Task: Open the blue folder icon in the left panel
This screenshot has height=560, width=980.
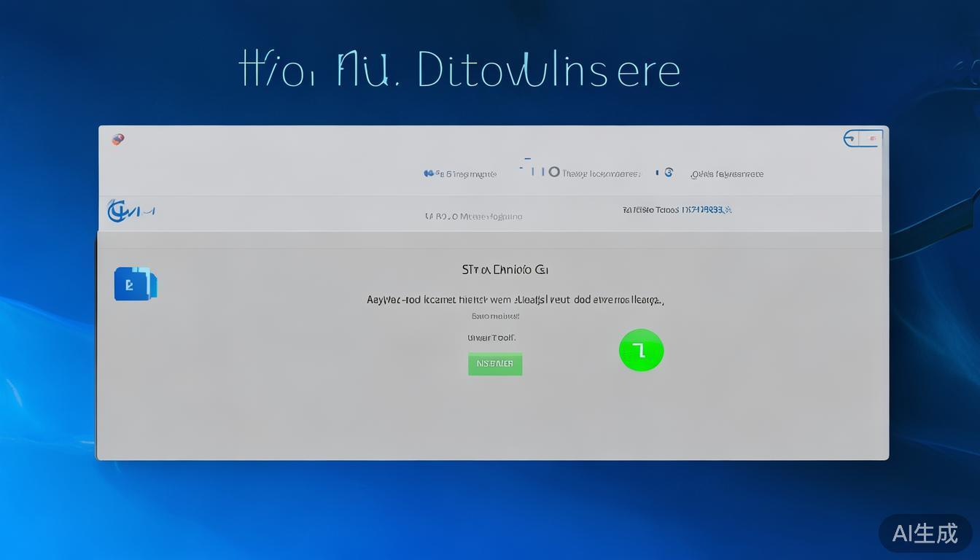Action: coord(135,284)
